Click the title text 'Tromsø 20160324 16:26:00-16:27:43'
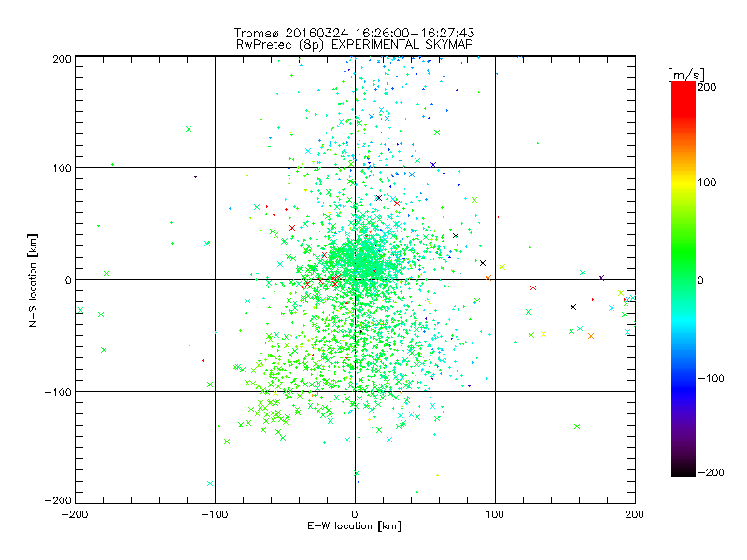This screenshot has height=560, width=747. coord(354,33)
